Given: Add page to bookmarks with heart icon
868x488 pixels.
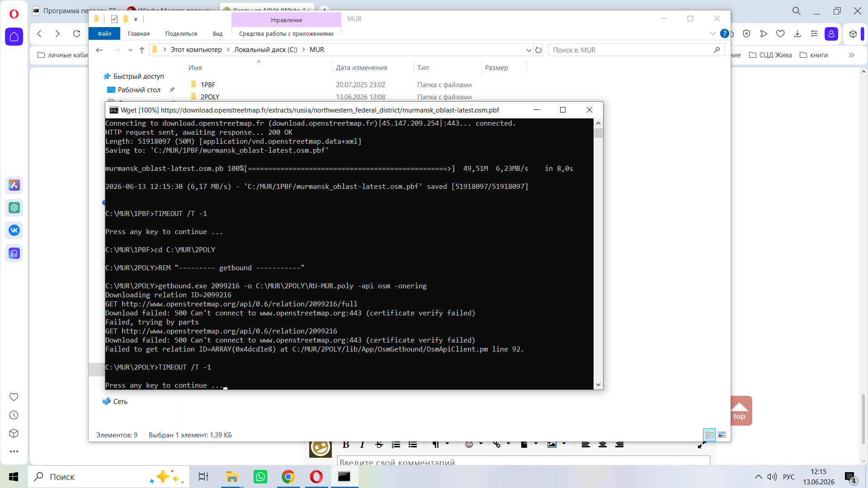Looking at the screenshot, I should (780, 33).
